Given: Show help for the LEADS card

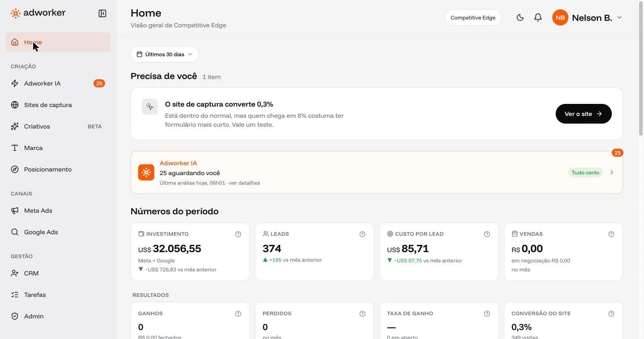Looking at the screenshot, I should (362, 234).
